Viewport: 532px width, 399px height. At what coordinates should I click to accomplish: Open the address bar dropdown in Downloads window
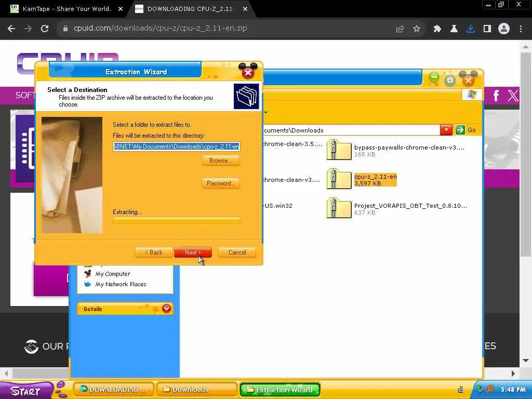coord(446,130)
